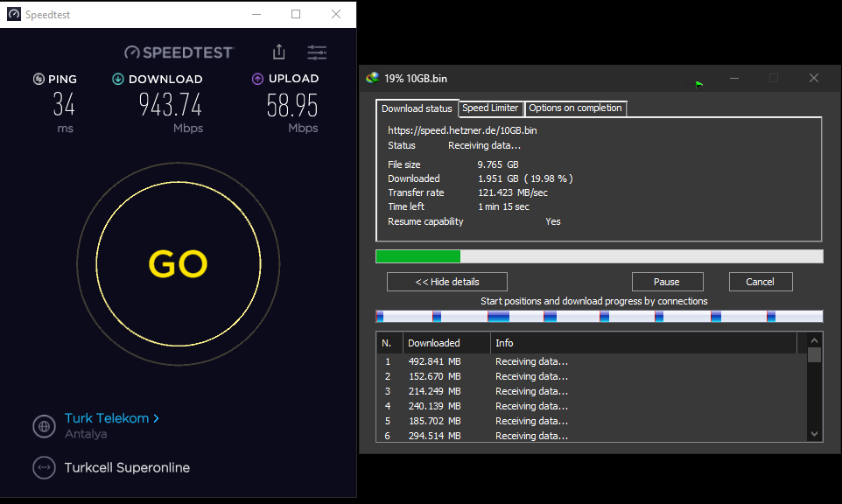The height and width of the screenshot is (504, 842).
Task: Click the Speedtest share results icon
Action: tap(278, 52)
